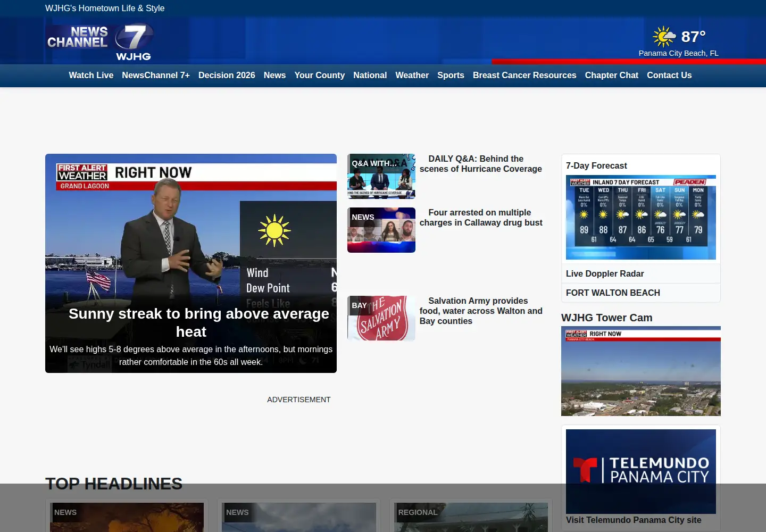Open the News menu item
This screenshot has height=532, width=766.
click(274, 76)
